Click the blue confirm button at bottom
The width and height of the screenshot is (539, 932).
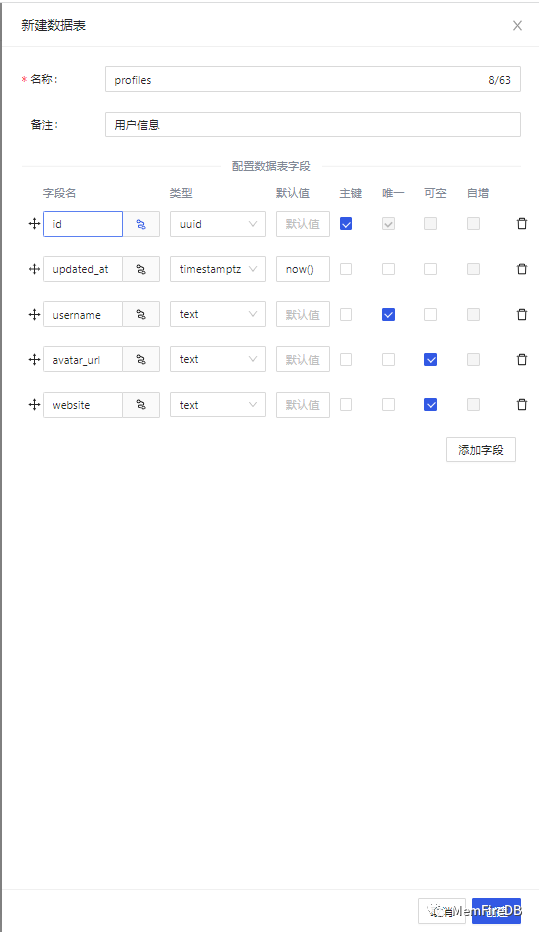pyautogui.click(x=496, y=911)
